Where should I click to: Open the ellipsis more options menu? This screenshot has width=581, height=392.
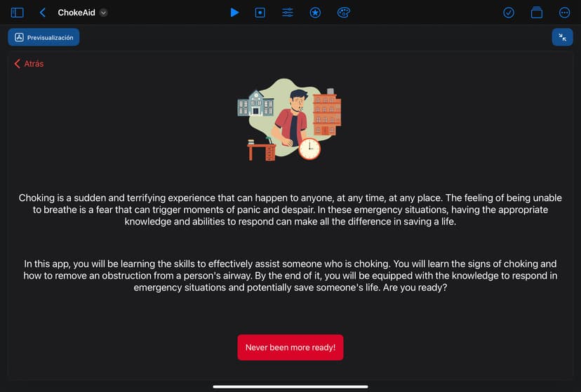tap(565, 13)
